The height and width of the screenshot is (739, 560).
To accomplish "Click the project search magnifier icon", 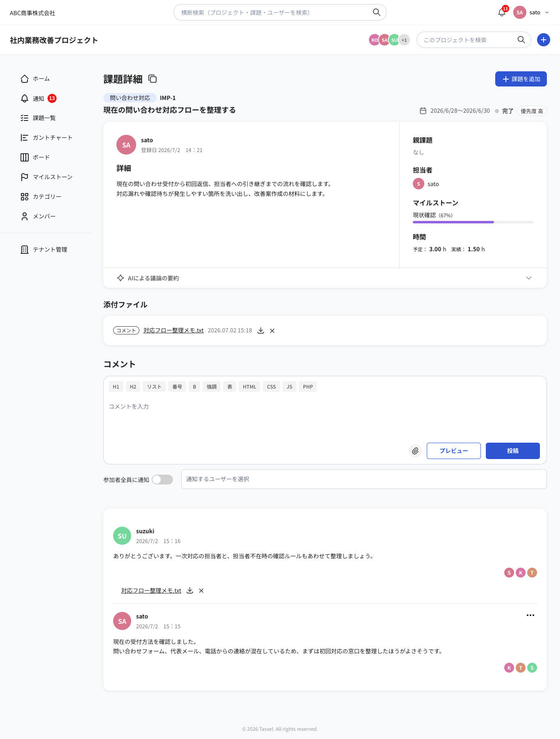I will [521, 40].
